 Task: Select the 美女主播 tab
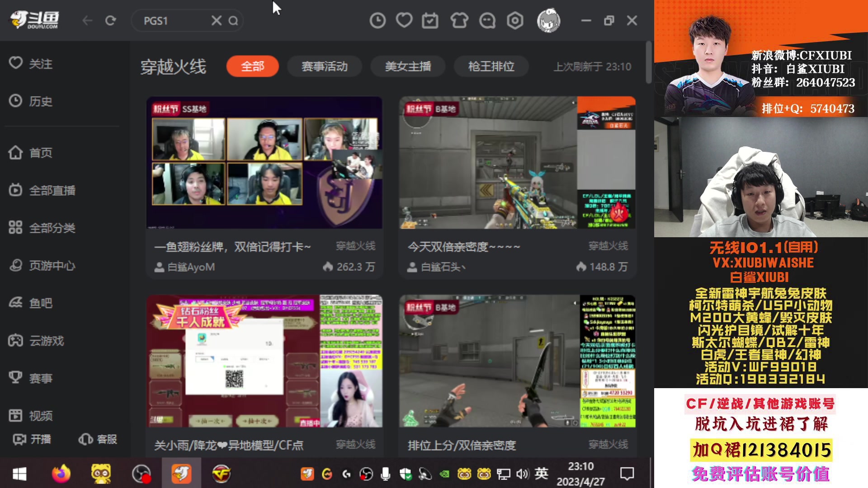[408, 66]
